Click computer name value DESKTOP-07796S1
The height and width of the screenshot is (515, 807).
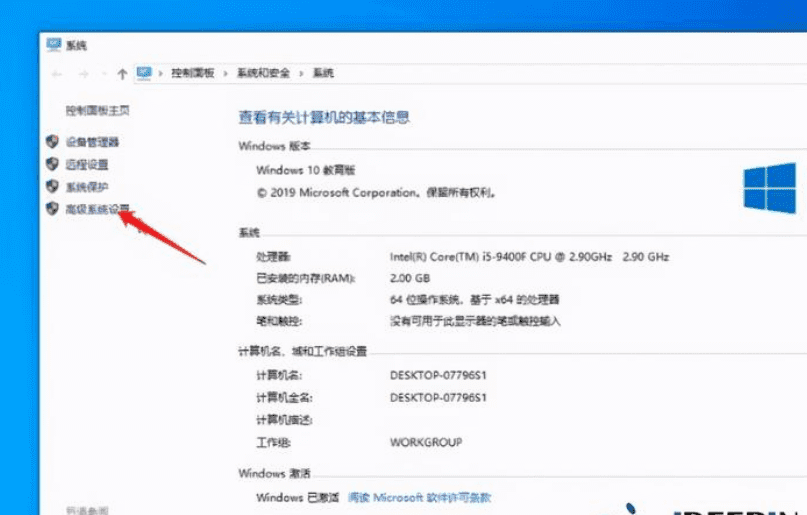(438, 375)
